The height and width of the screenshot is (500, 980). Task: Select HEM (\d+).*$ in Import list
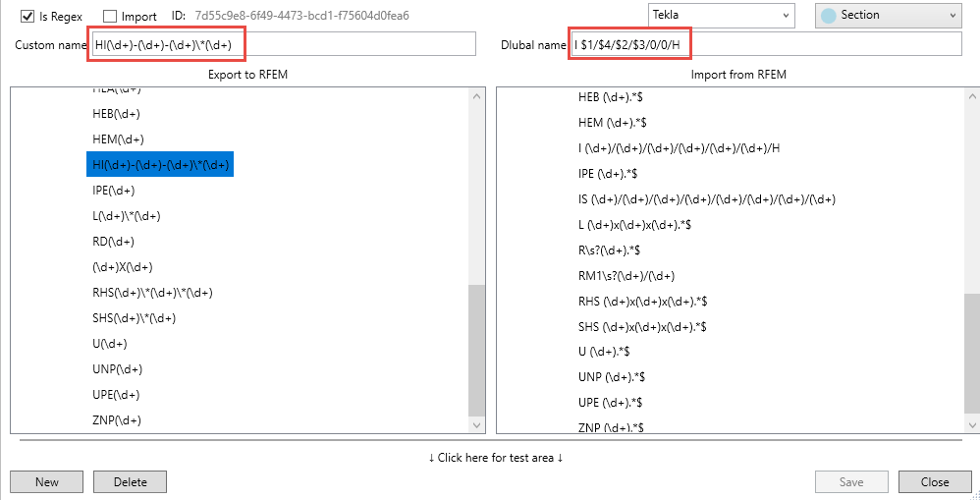(614, 123)
